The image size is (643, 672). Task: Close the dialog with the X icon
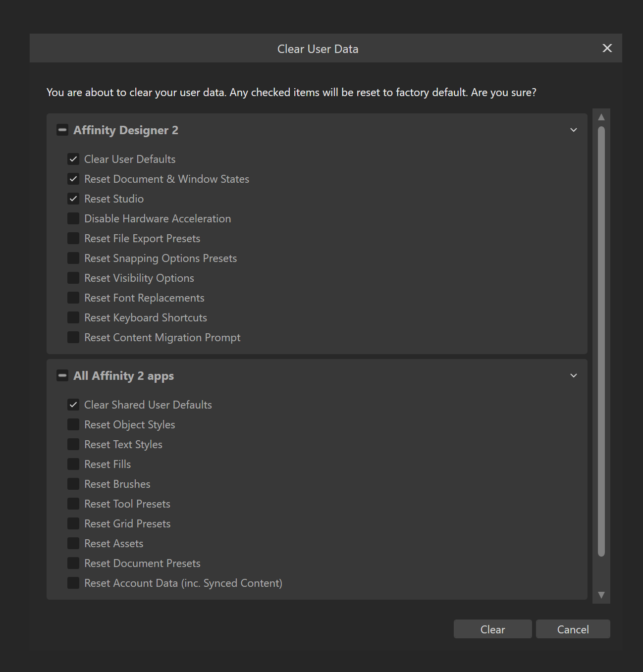pos(607,48)
